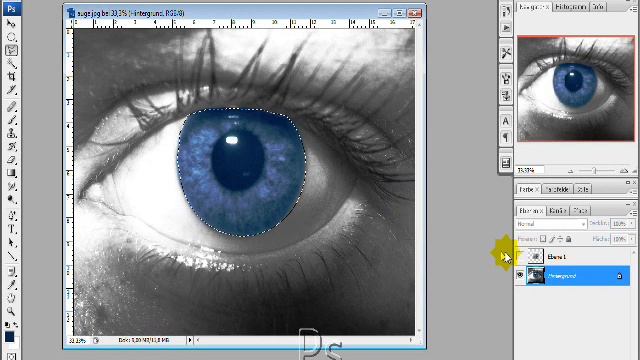Select the Gradient tool
The height and width of the screenshot is (360, 640).
11,173
